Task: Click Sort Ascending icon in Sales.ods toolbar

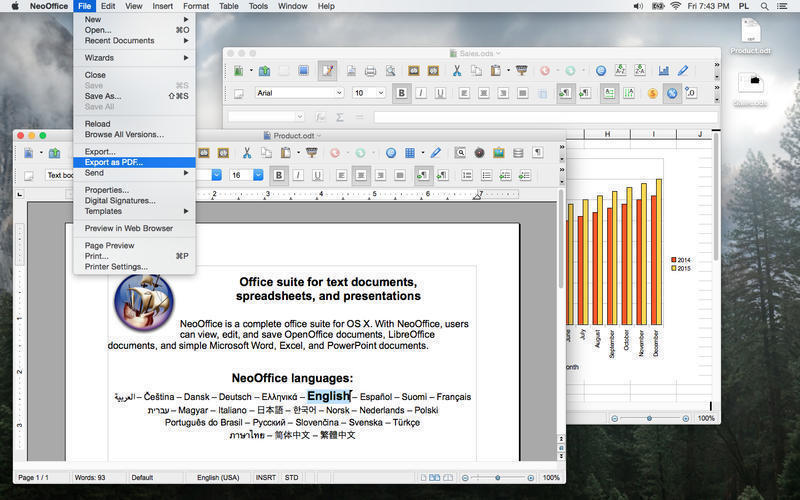Action: click(622, 71)
